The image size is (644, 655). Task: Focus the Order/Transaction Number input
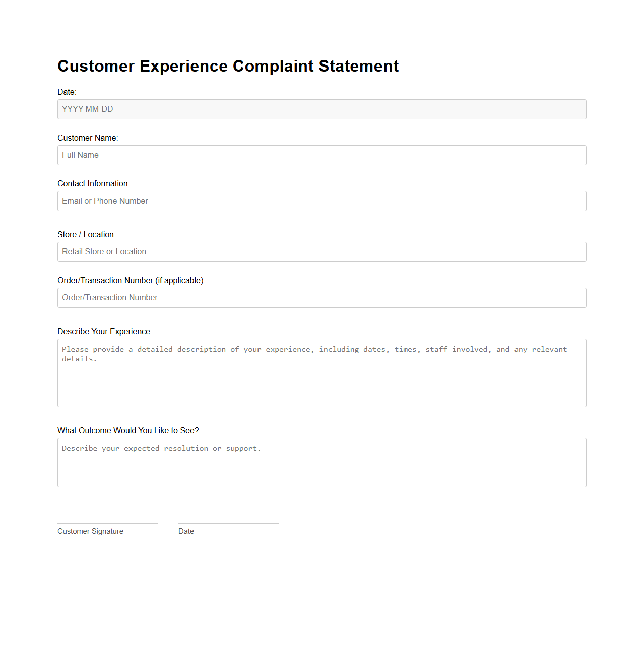tap(322, 298)
